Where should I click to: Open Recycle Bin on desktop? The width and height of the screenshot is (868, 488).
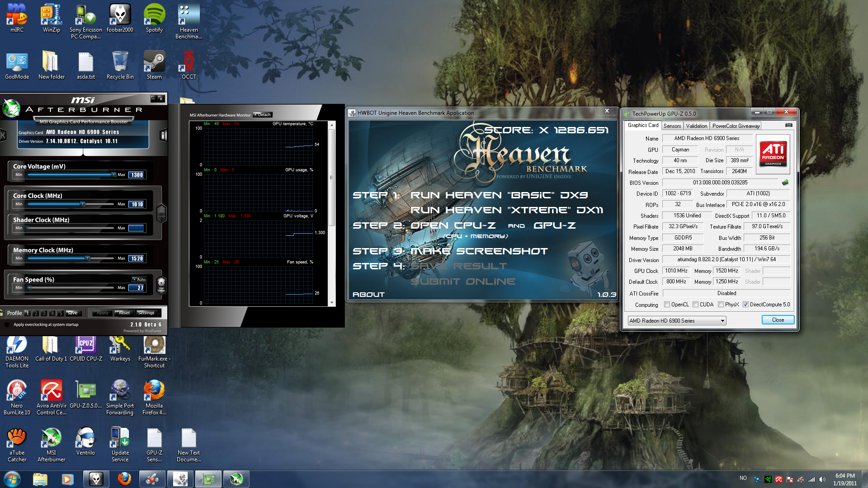(120, 66)
